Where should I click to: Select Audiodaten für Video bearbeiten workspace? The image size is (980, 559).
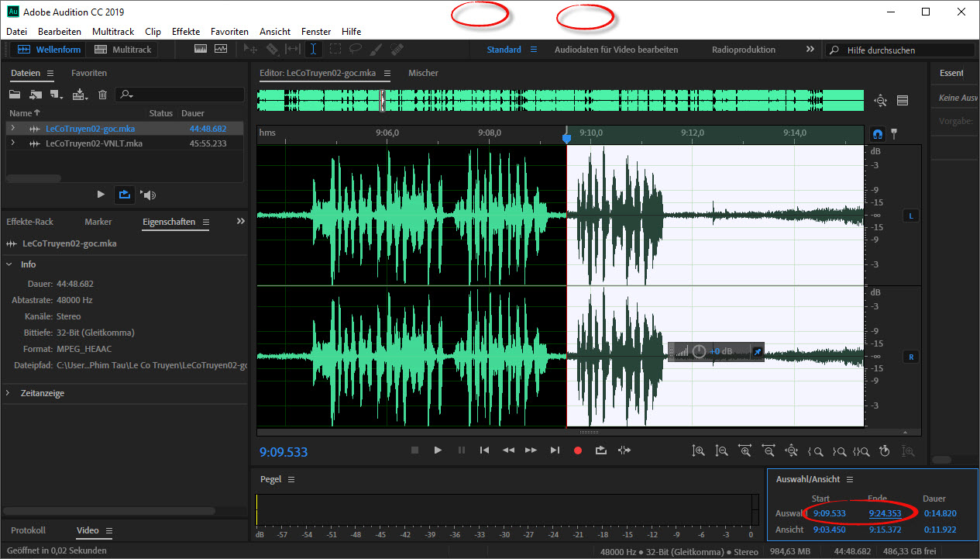pos(616,50)
